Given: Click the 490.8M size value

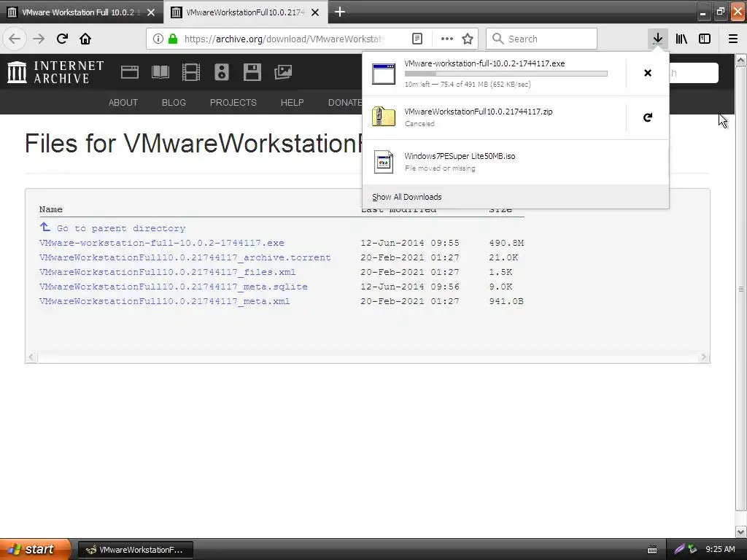Looking at the screenshot, I should pos(506,243).
